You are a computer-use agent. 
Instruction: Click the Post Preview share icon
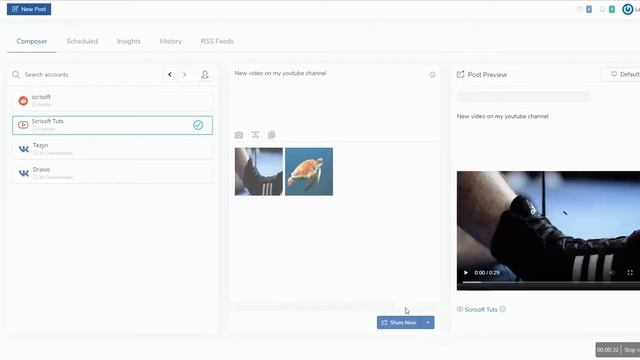(x=460, y=74)
